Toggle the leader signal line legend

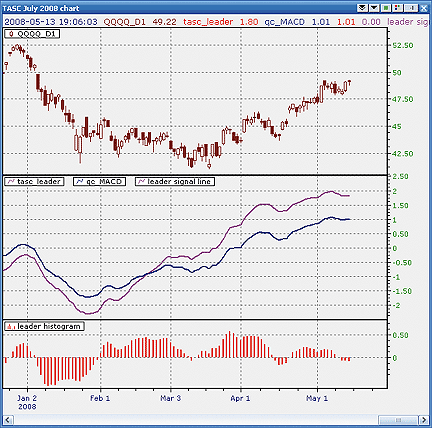(x=175, y=181)
